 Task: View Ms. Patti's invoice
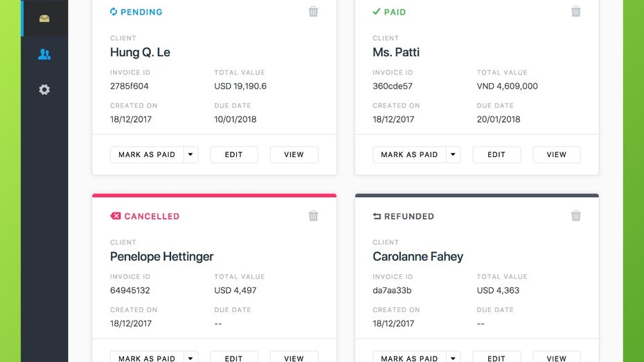click(556, 154)
